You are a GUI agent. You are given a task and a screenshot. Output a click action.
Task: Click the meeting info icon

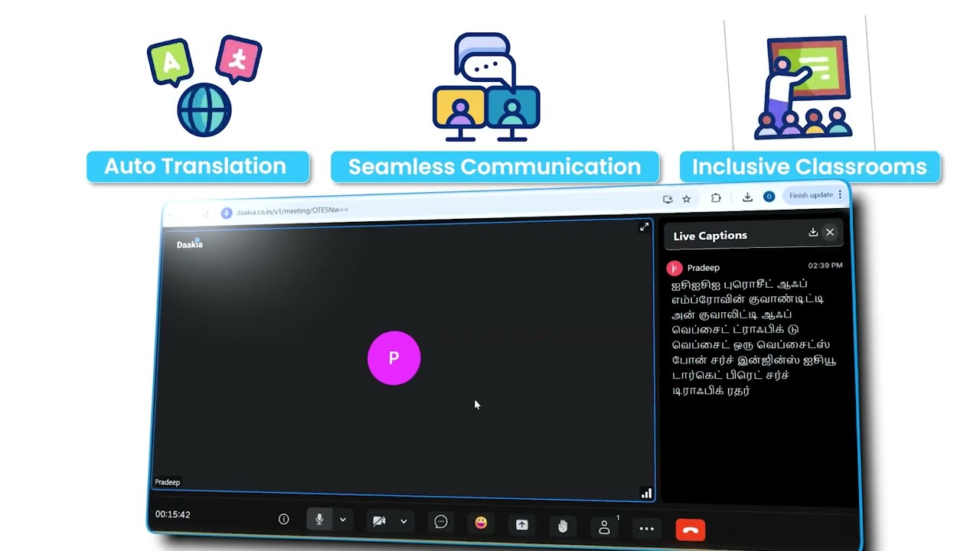tap(284, 519)
